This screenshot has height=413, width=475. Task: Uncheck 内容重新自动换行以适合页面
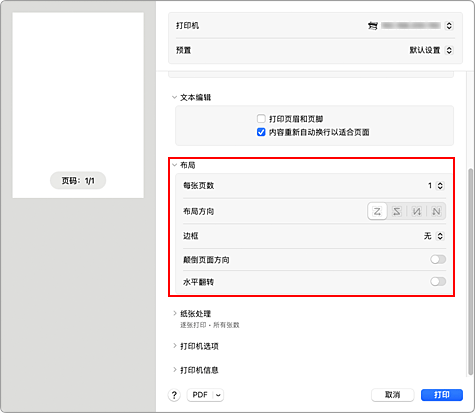click(x=261, y=132)
